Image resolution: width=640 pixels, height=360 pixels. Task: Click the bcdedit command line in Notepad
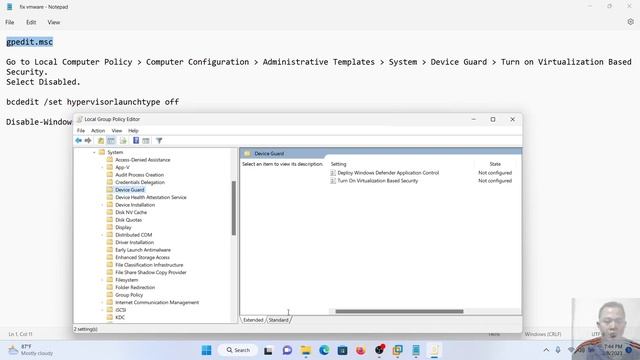pos(93,102)
